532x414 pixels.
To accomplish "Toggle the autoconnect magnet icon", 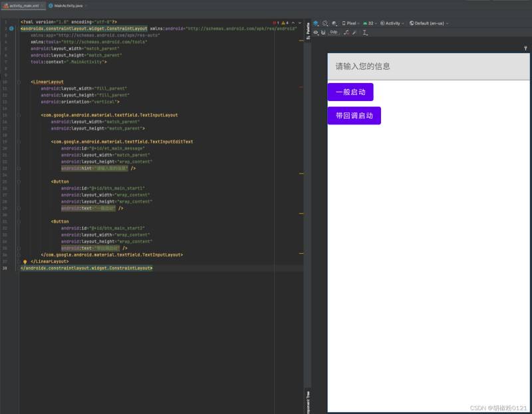I will 323,32.
